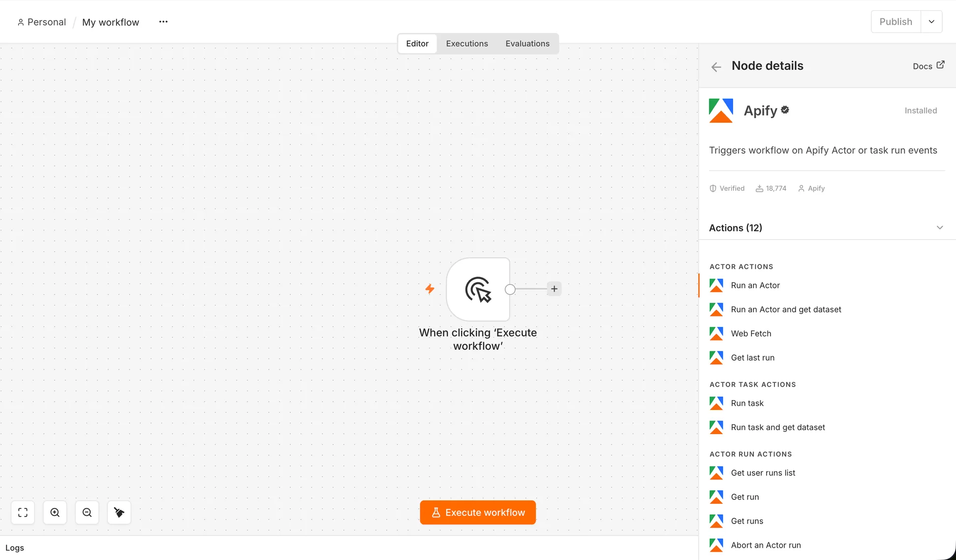Click the Publish button

click(x=896, y=22)
